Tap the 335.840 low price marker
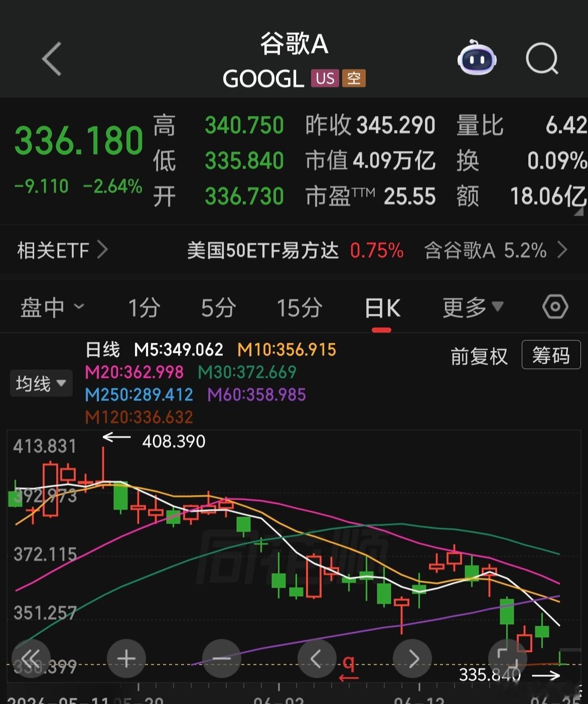 pos(490,675)
